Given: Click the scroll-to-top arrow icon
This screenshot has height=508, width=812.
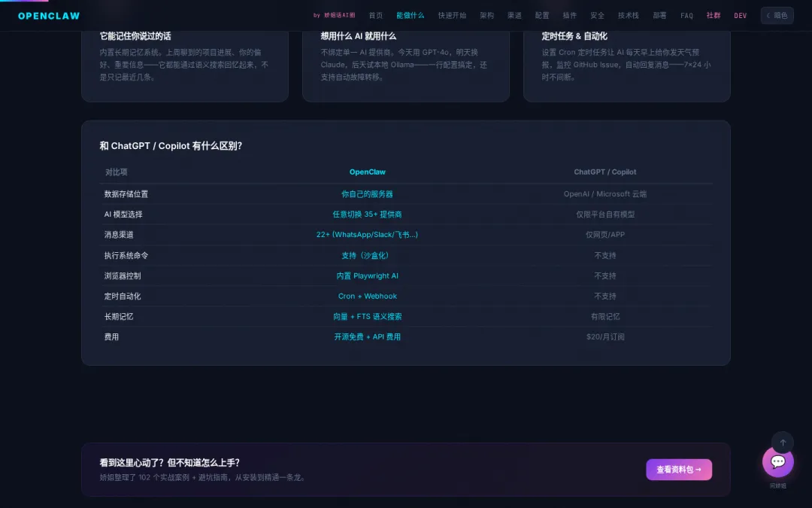Looking at the screenshot, I should [x=783, y=443].
